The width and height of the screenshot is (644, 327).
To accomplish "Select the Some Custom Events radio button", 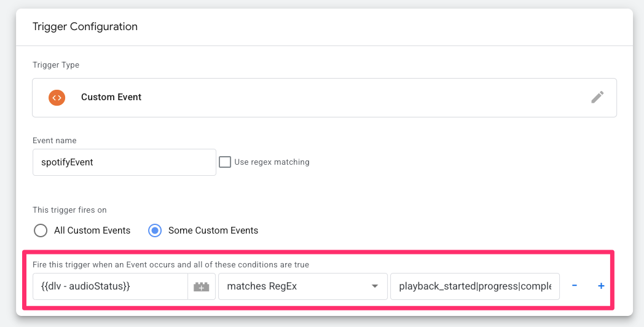I will 155,230.
